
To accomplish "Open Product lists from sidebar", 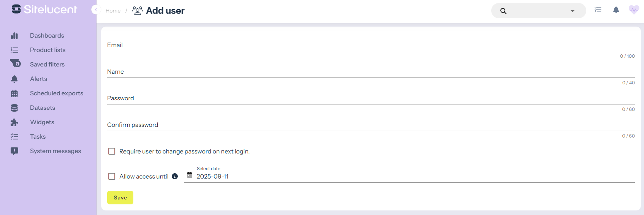I will (x=47, y=50).
